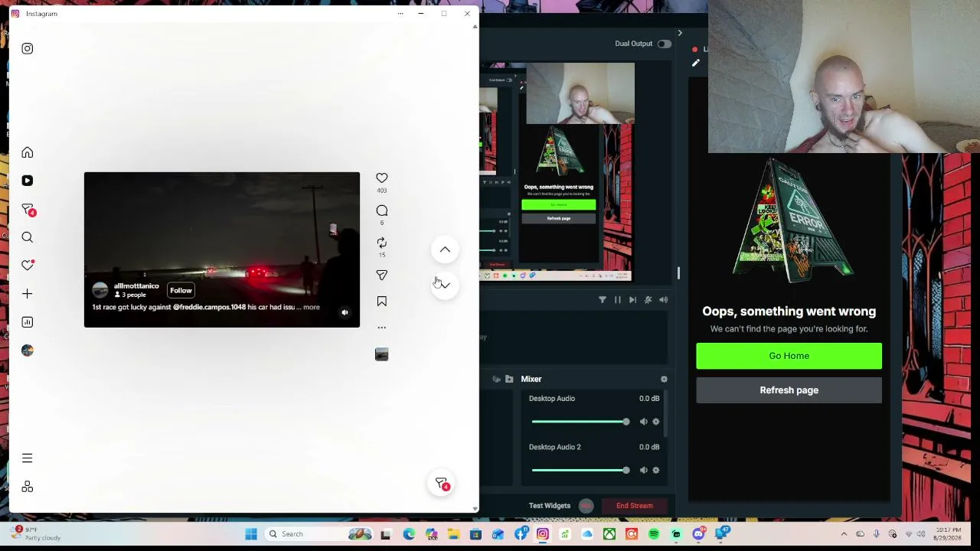The height and width of the screenshot is (551, 980).
Task: Click the Test Widgets button
Action: coord(550,506)
